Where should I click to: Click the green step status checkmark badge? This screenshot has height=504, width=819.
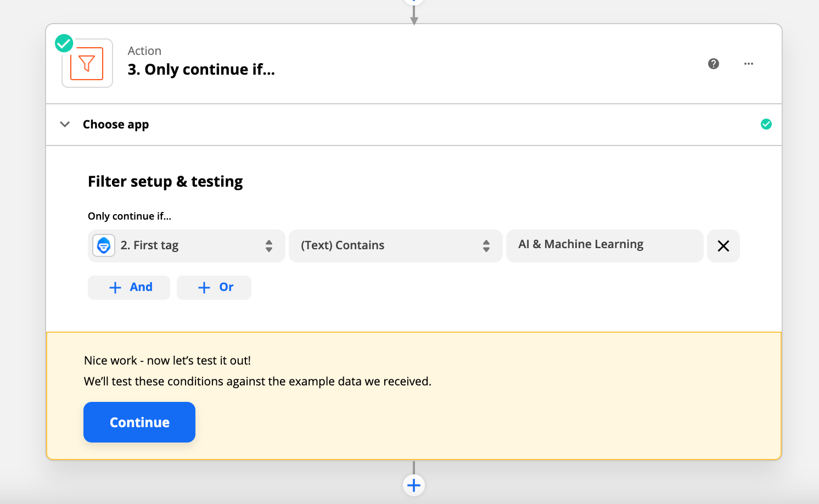[x=64, y=43]
